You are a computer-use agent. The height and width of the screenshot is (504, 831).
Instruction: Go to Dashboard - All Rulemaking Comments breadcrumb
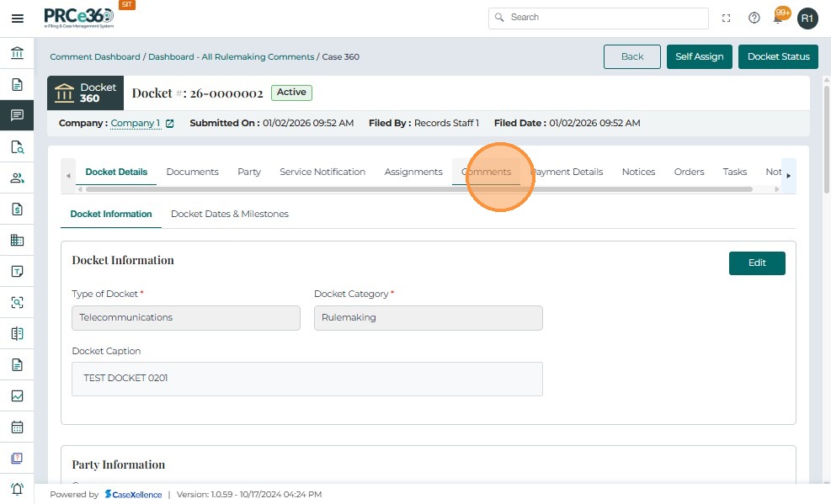pos(231,56)
